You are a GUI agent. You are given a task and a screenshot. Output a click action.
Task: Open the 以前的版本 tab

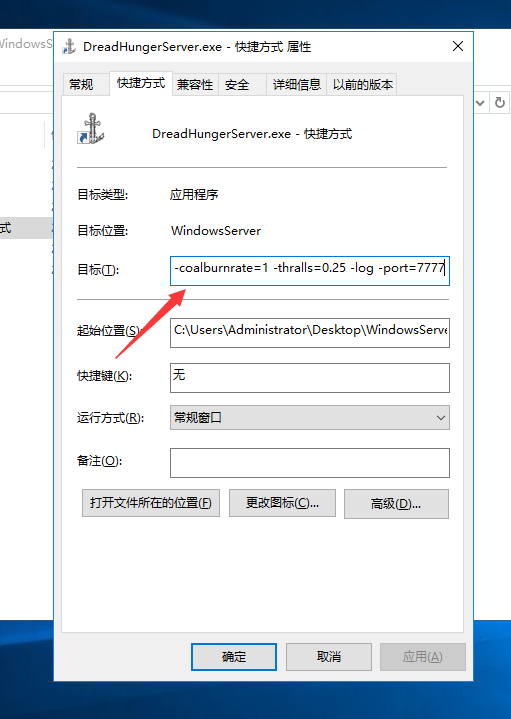(x=362, y=84)
